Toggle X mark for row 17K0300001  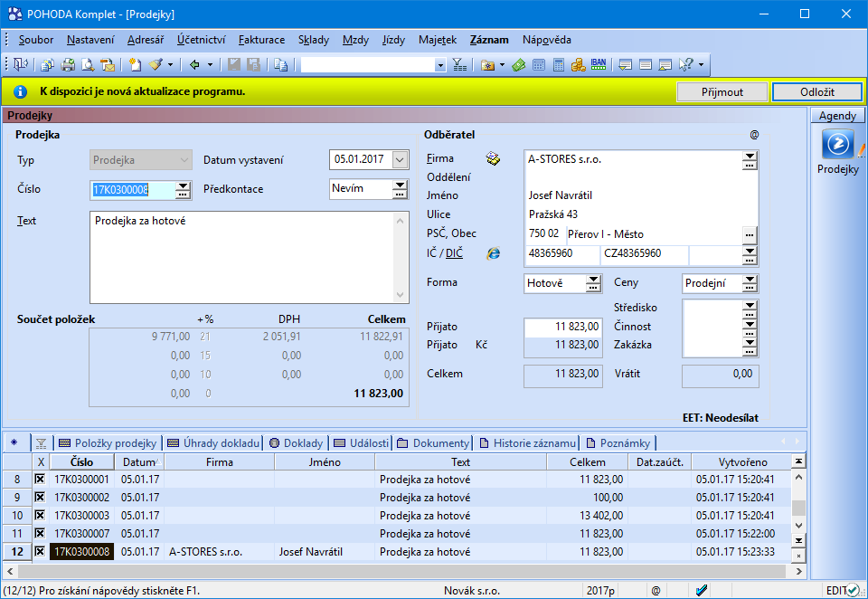tap(40, 479)
